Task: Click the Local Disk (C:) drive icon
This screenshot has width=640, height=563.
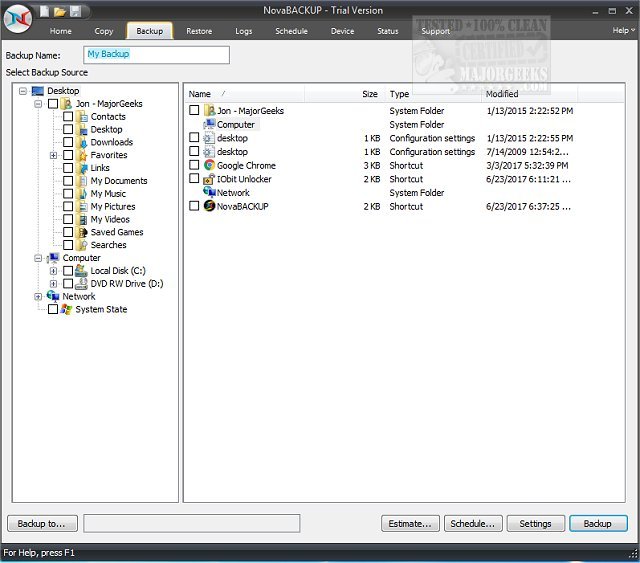Action: point(82,271)
